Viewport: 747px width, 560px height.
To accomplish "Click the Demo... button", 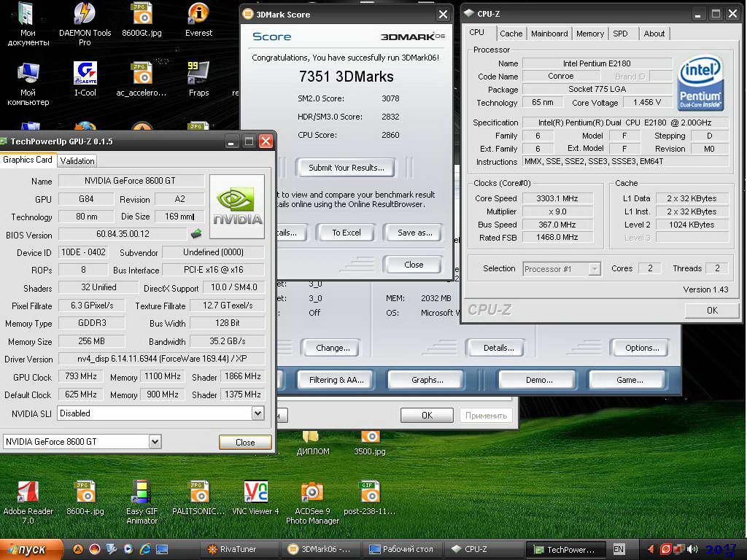I will pyautogui.click(x=539, y=380).
